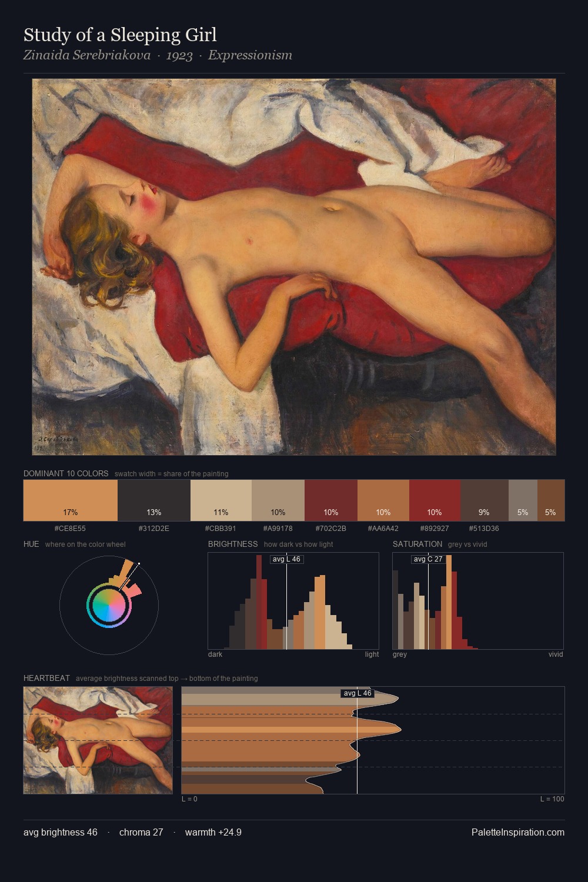Click the 'dark' axis label

pos(215,654)
